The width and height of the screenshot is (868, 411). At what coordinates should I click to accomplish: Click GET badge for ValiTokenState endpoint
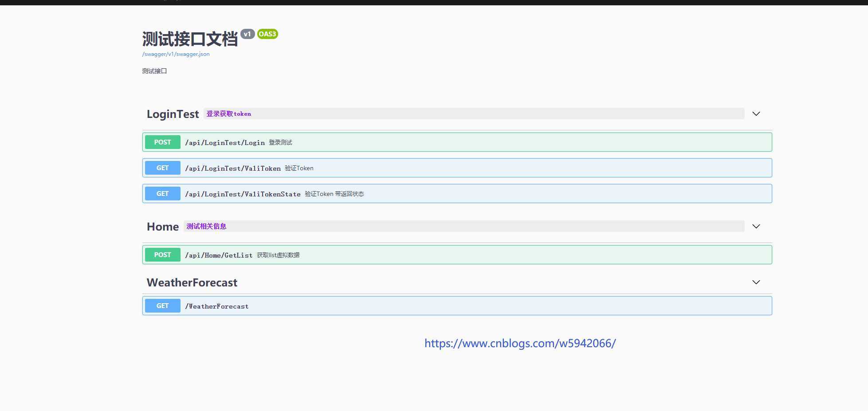point(162,194)
